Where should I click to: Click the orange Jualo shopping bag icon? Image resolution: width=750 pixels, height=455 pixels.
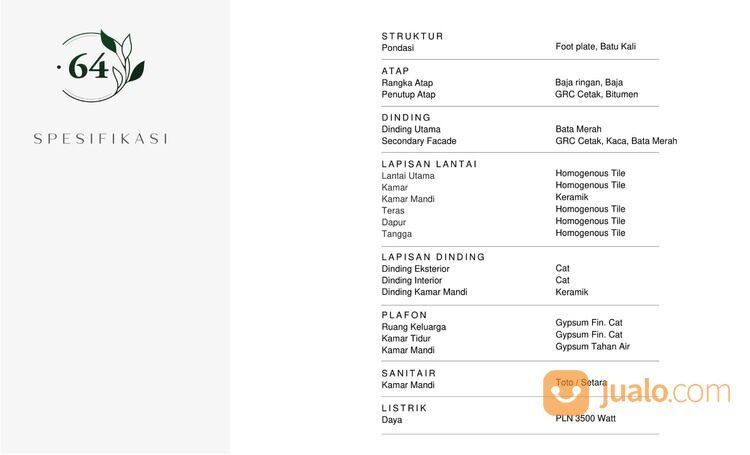[x=566, y=391]
